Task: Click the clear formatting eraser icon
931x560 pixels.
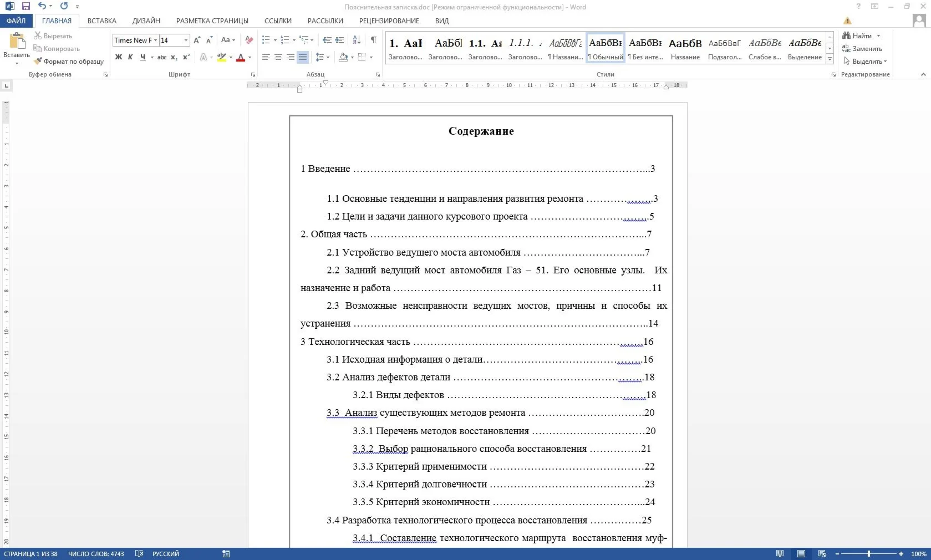Action: click(249, 40)
